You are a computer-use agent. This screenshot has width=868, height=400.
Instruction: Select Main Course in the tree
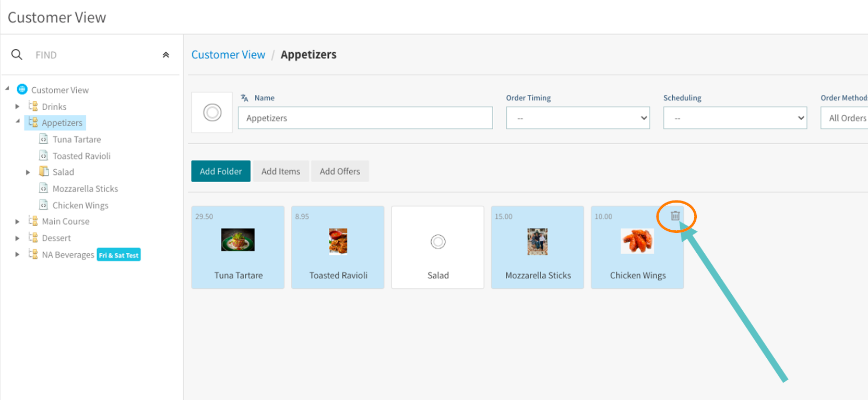pyautogui.click(x=65, y=221)
